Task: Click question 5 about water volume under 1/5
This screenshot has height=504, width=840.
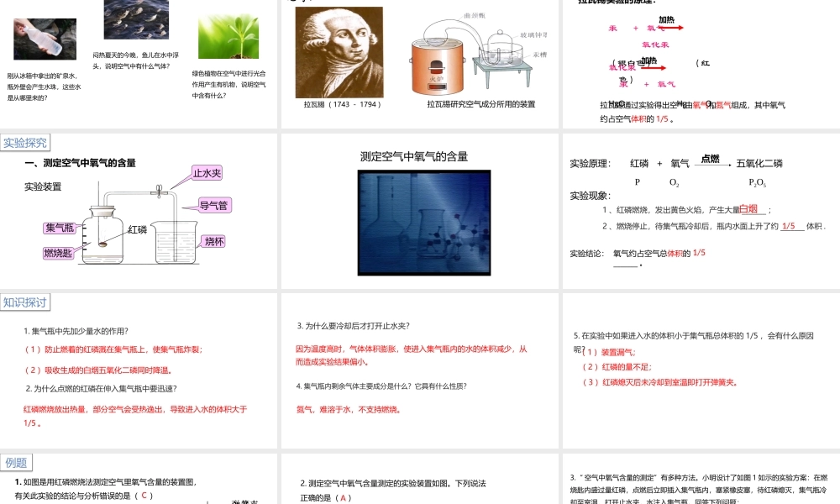Action: 694,342
